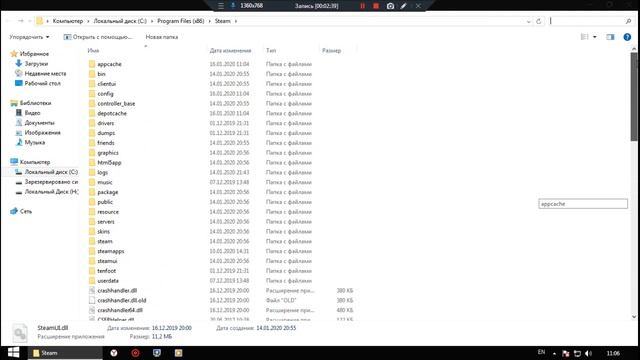Click the Explorer refresh icon

pyautogui.click(x=539, y=21)
